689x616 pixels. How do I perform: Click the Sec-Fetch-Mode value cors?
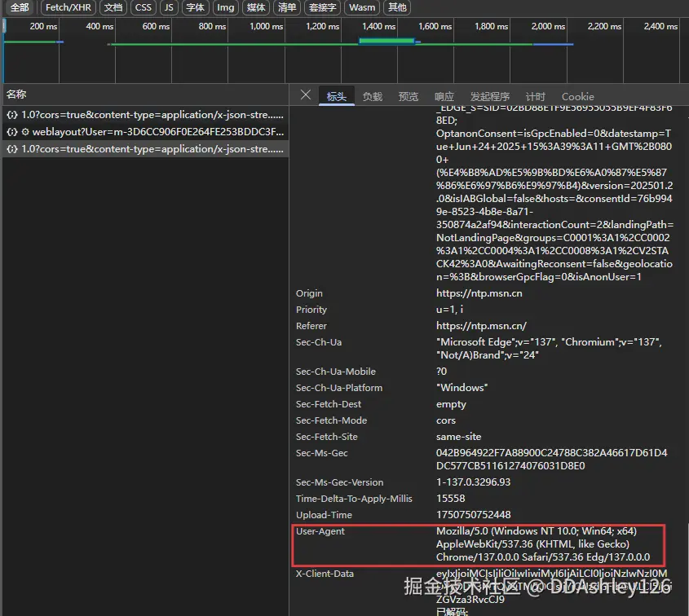click(x=445, y=420)
